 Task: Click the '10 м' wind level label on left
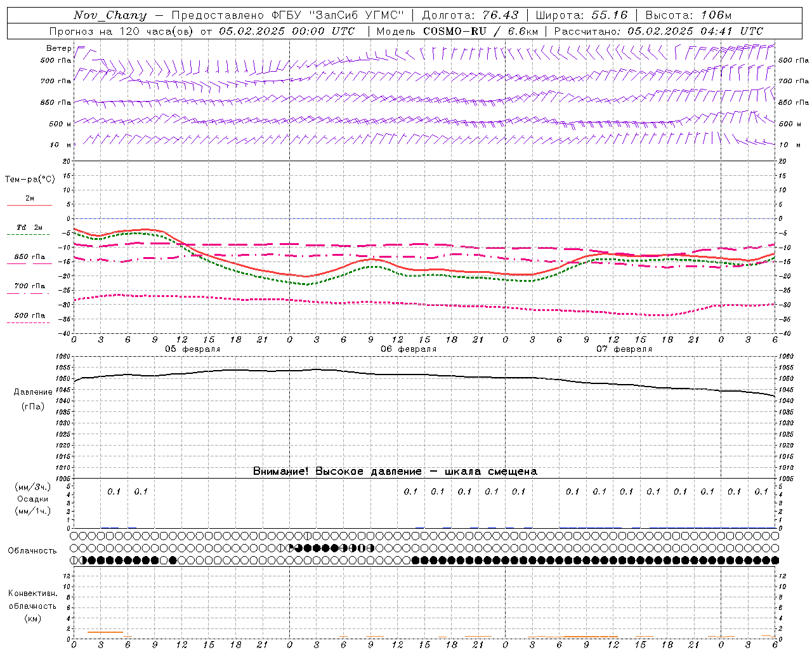click(61, 145)
